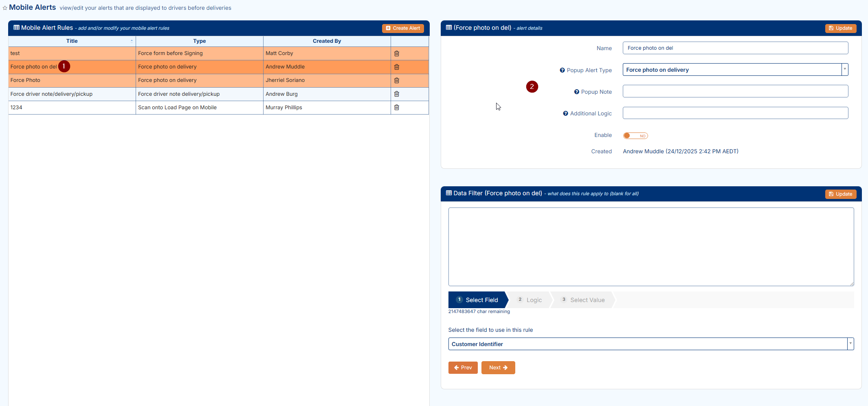Switch to the Select Value step

click(x=582, y=300)
